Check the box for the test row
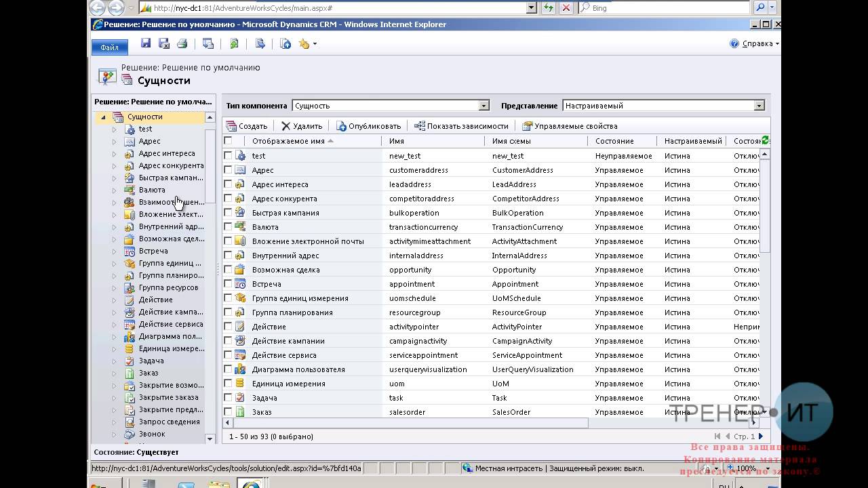 click(228, 155)
